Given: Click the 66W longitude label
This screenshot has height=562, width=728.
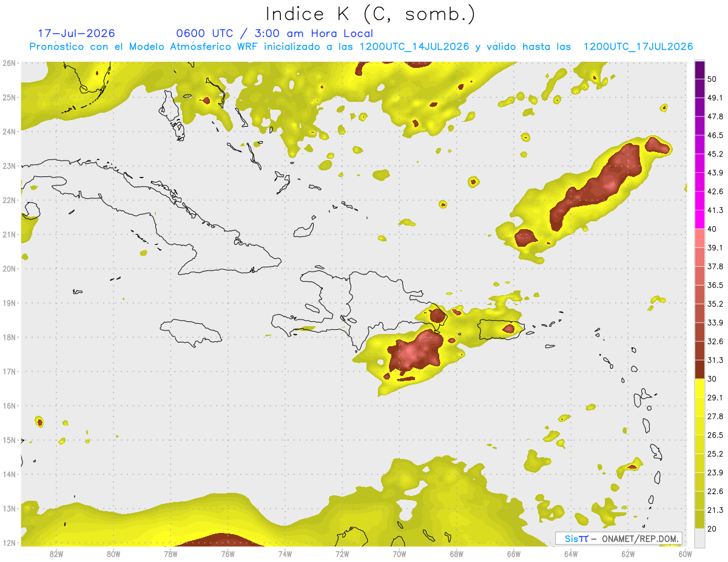Looking at the screenshot, I should click(514, 554).
